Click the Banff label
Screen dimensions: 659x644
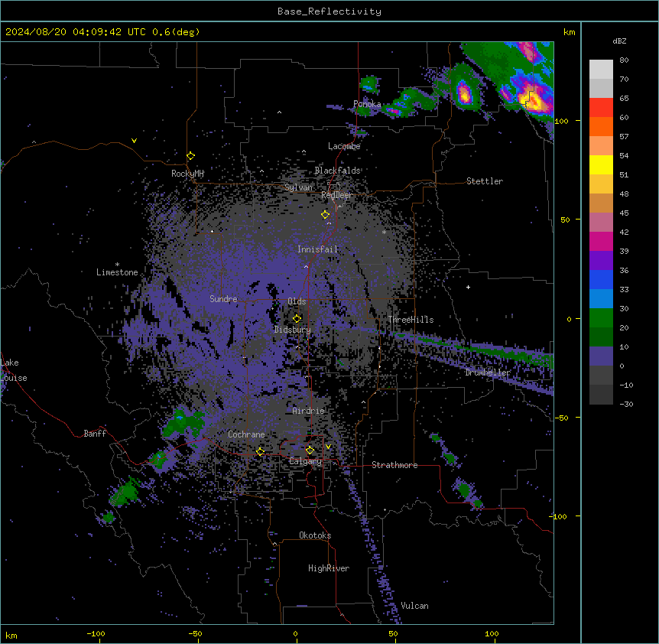(x=95, y=434)
